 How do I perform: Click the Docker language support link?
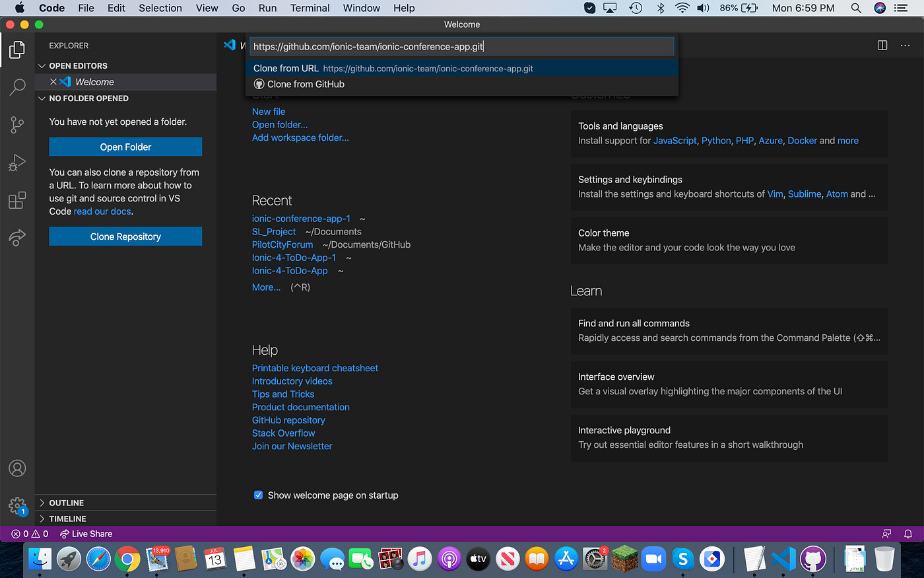click(x=802, y=141)
